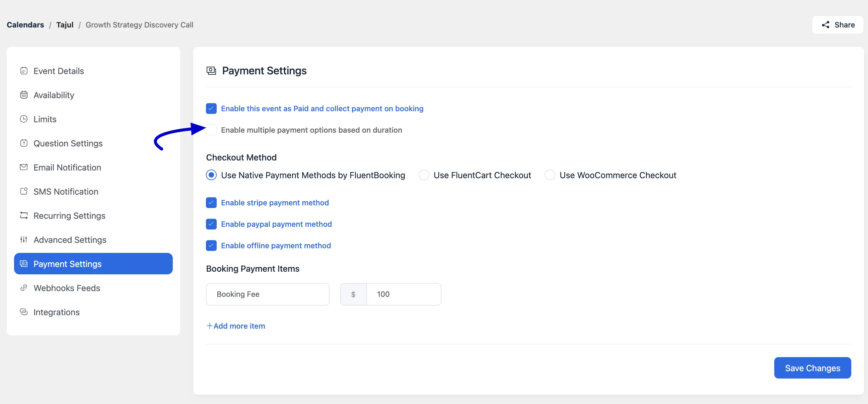Click the Integrations icon
Screen dimensions: 868x404
point(23,312)
